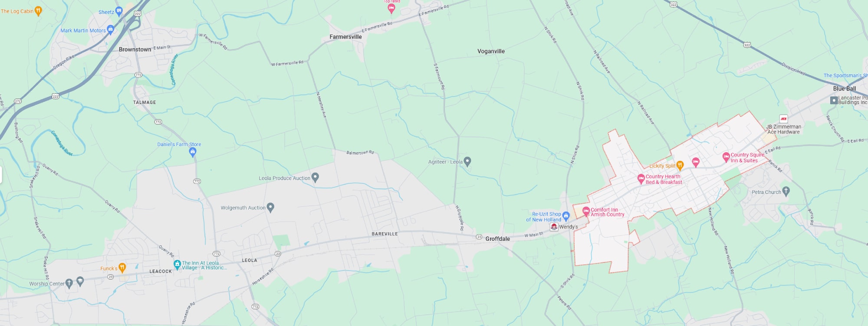Image resolution: width=868 pixels, height=326 pixels.
Task: Click Comfort Inn Amish Country hotel pin
Action: tap(586, 212)
